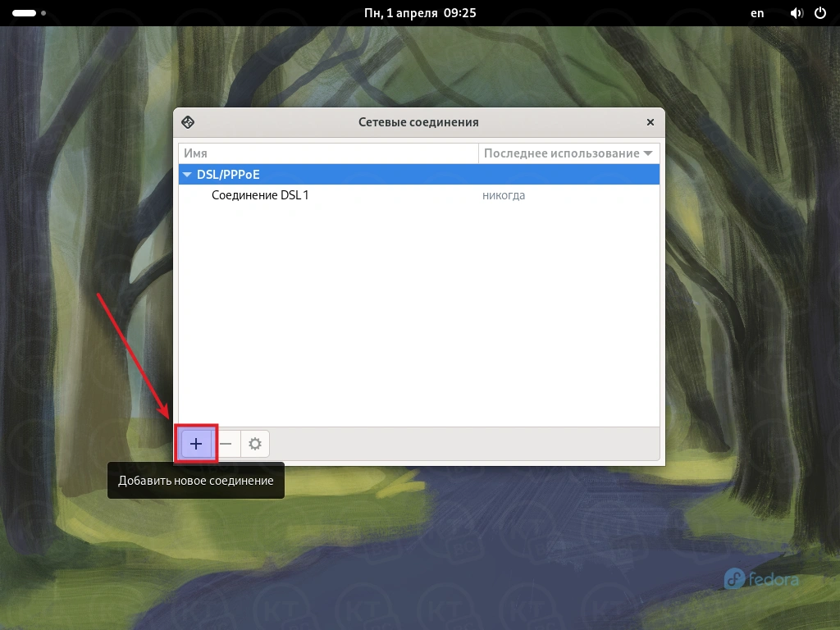Select Соединение DSL 1 connection
840x630 pixels.
click(419, 195)
